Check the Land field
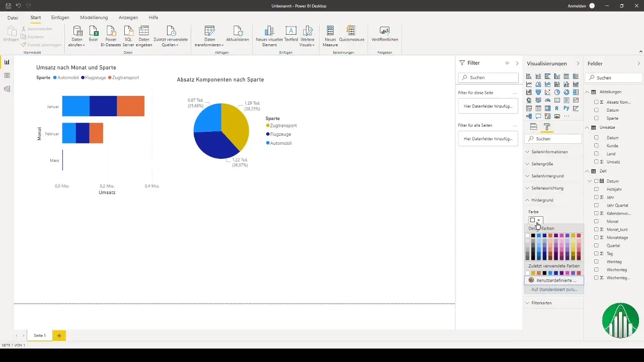Image resolution: width=644 pixels, height=362 pixels. click(596, 154)
